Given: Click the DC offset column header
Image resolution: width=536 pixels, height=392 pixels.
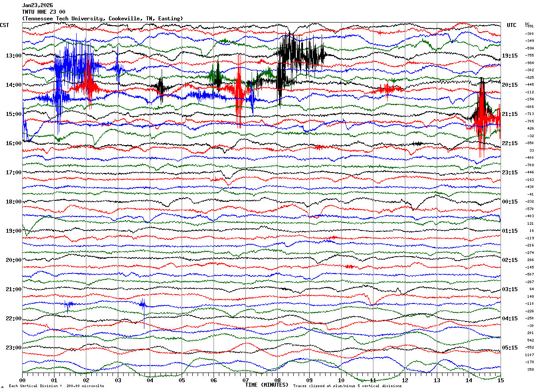Looking at the screenshot, I should (527, 24).
